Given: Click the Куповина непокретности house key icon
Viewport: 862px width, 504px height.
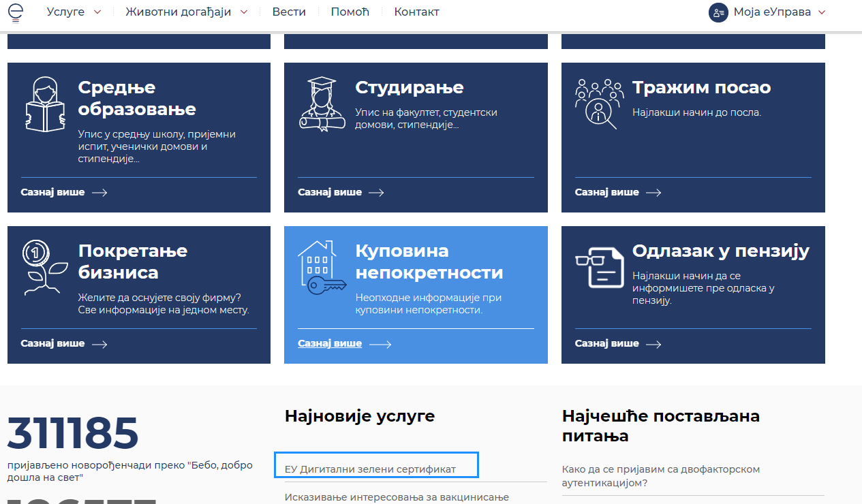Looking at the screenshot, I should coord(322,267).
